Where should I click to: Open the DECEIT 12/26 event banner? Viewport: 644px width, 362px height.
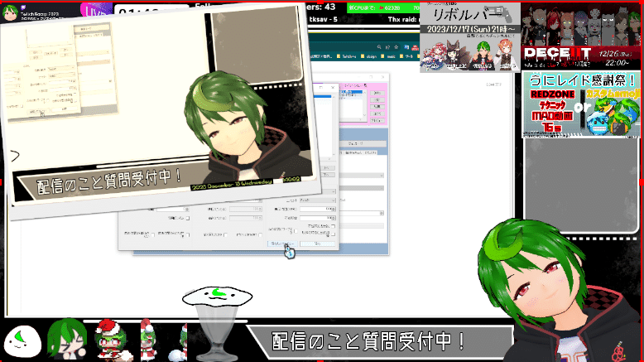click(x=581, y=36)
